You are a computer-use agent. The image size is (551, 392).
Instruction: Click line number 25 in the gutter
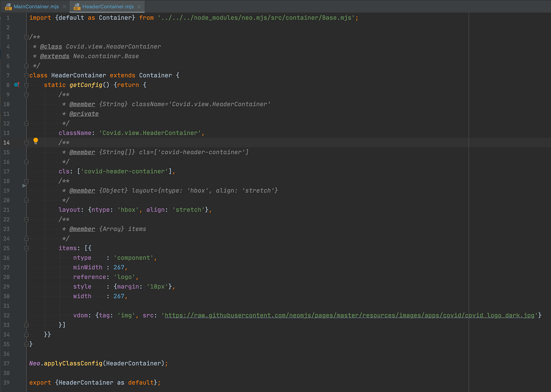(6, 248)
